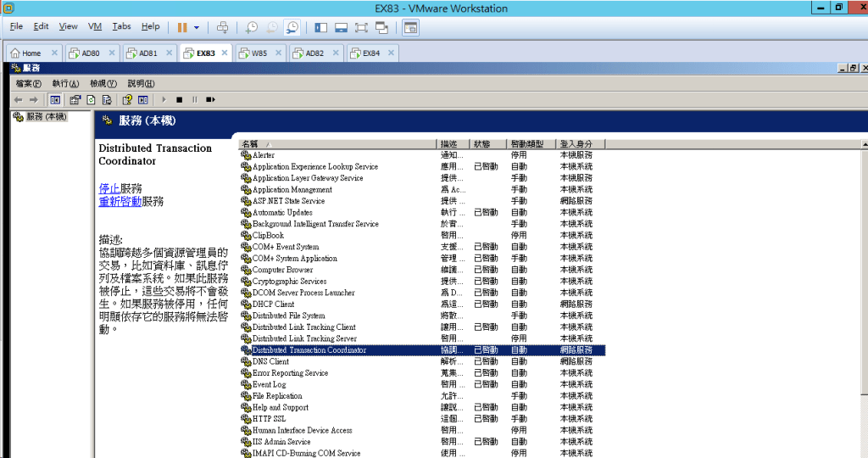Viewport: 868px width, 458px height.
Task: Click the VMware suspend (pause) button
Action: pos(181,27)
